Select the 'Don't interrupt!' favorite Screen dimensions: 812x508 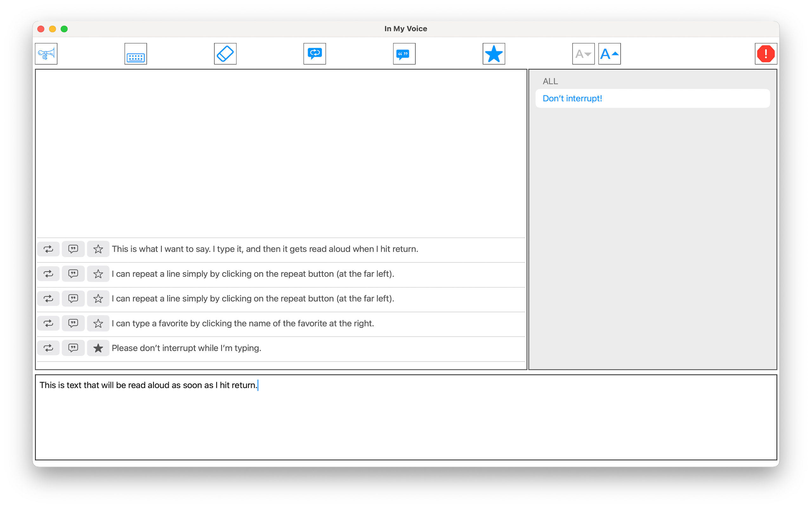click(653, 98)
